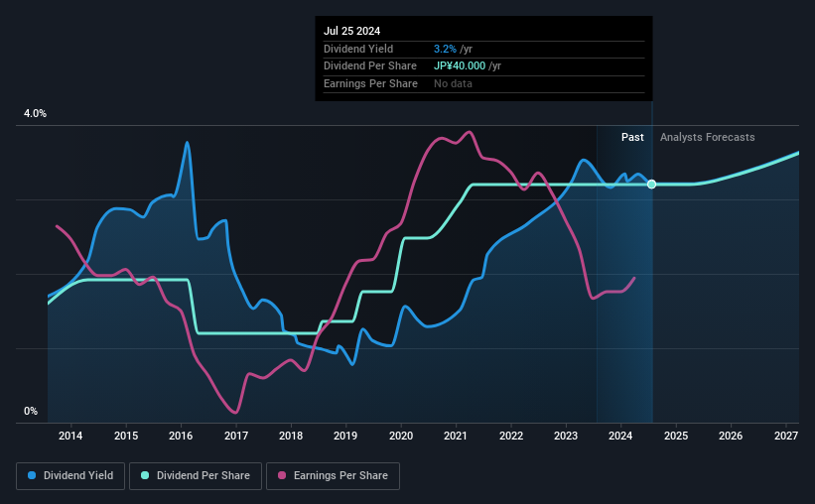Click the blue Dividend Yield legend dot
The image size is (815, 504).
click(32, 475)
